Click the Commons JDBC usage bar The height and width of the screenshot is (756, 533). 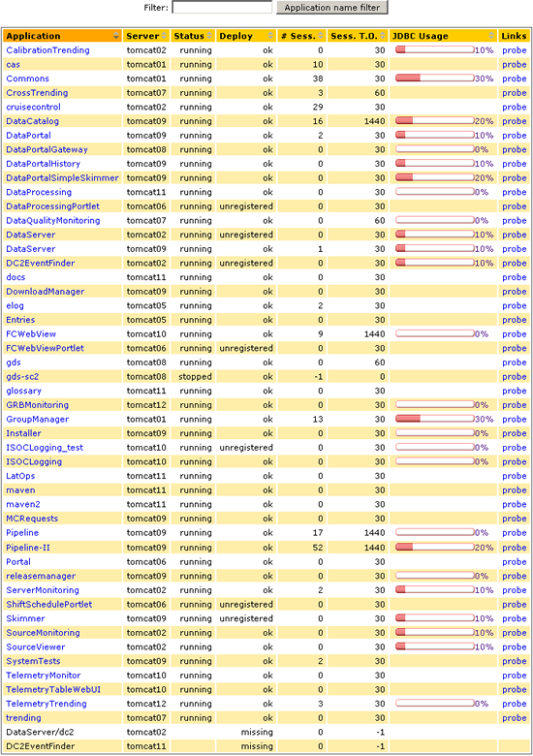[x=435, y=79]
